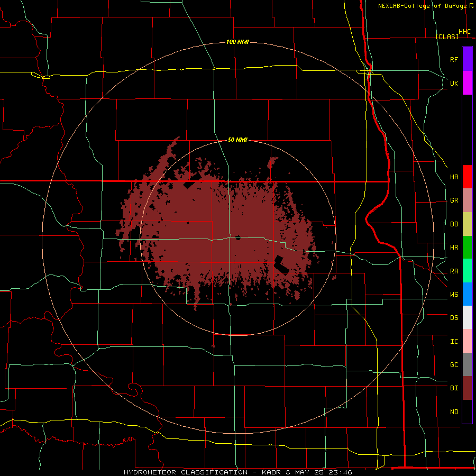The image size is (476, 476).
Task: Click the blue WS legend swatch
Action: [x=467, y=294]
